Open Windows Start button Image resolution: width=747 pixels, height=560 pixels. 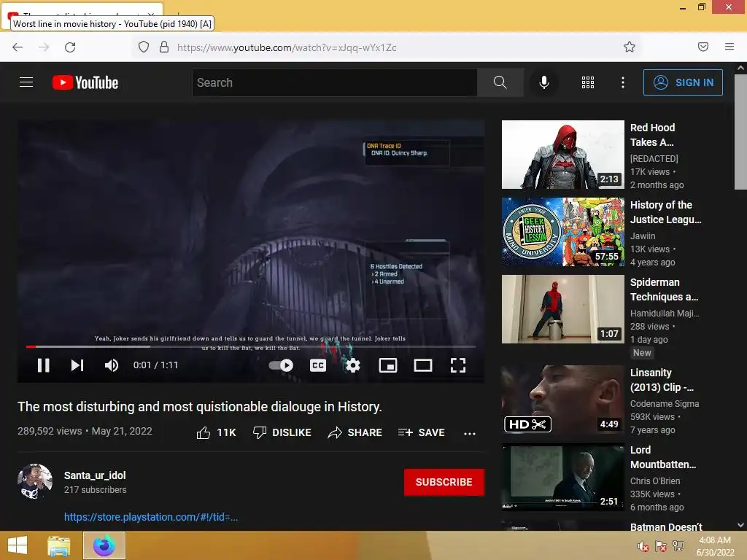point(18,545)
